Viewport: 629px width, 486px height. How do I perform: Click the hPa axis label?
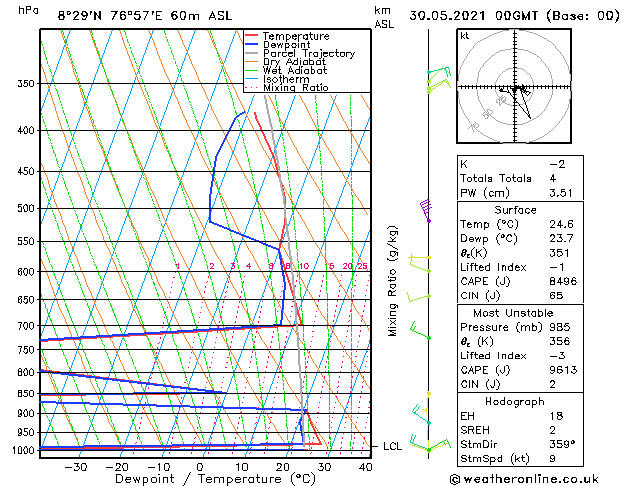pyautogui.click(x=28, y=11)
